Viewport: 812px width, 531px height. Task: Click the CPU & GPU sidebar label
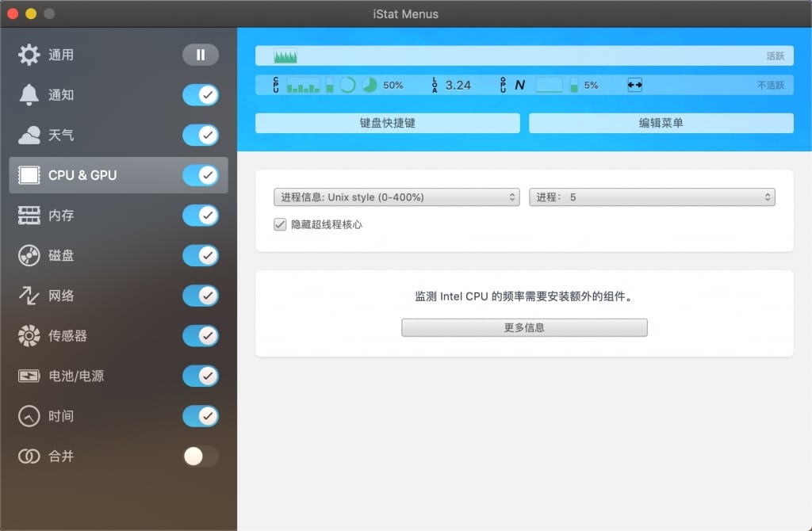coord(82,175)
